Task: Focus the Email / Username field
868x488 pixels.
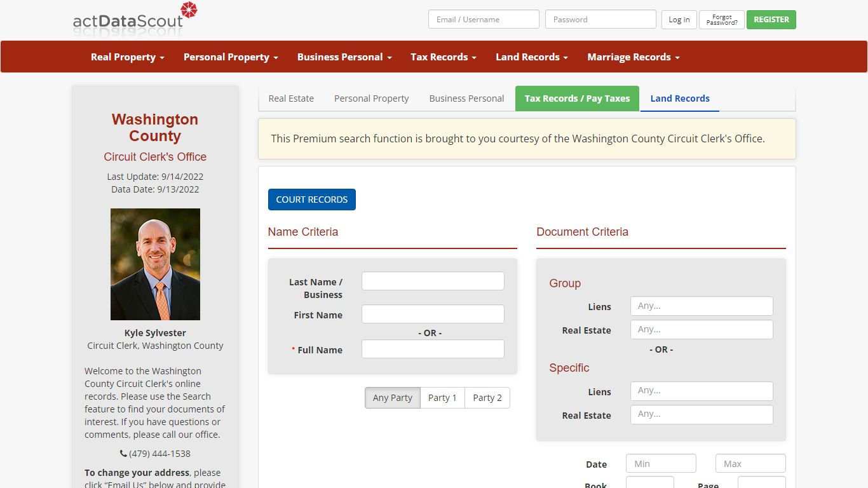Action: coord(484,19)
